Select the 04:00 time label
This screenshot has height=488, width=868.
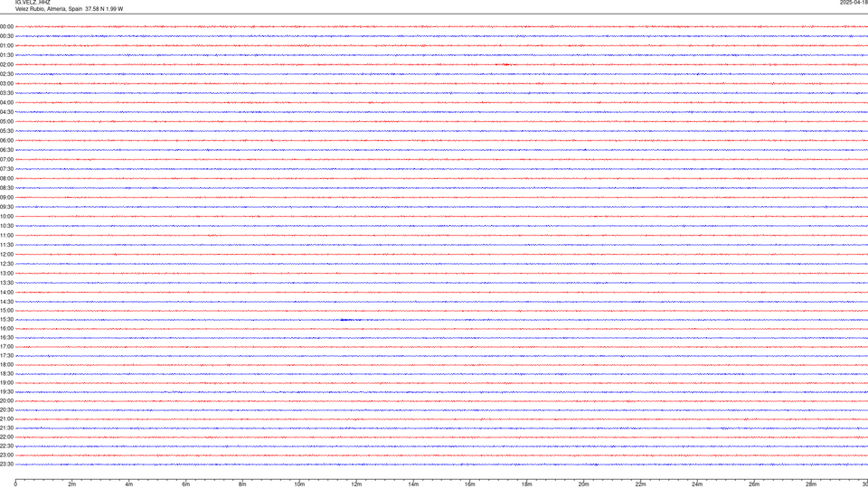[6, 102]
